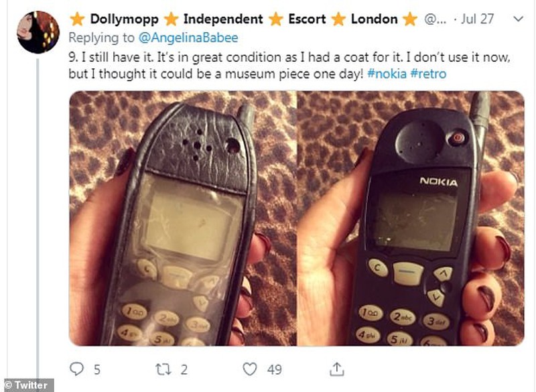The height and width of the screenshot is (392, 536).
Task: Open the poster's profile avatar
Action: [x=38, y=31]
